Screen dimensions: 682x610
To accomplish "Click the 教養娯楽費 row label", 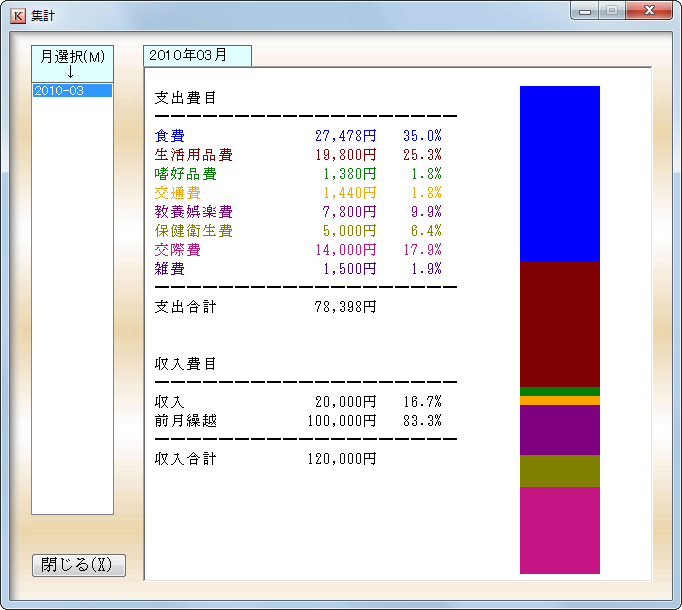I will coord(194,212).
